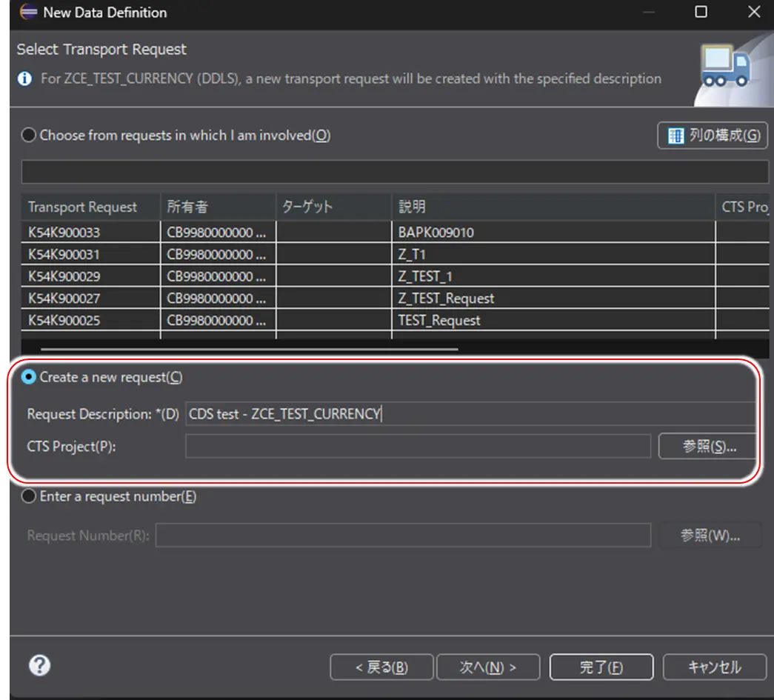Select transport request K54K900033
Screen dimensions: 774x700
pos(90,233)
